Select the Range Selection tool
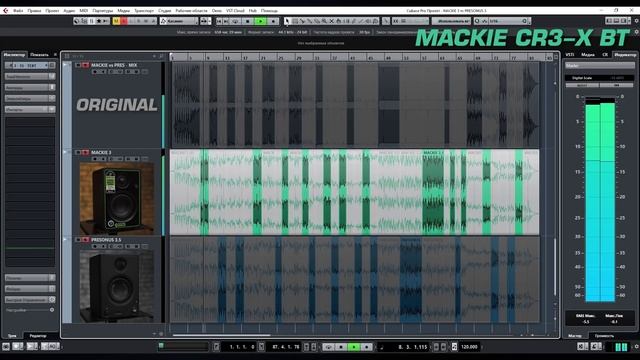 [x=295, y=21]
